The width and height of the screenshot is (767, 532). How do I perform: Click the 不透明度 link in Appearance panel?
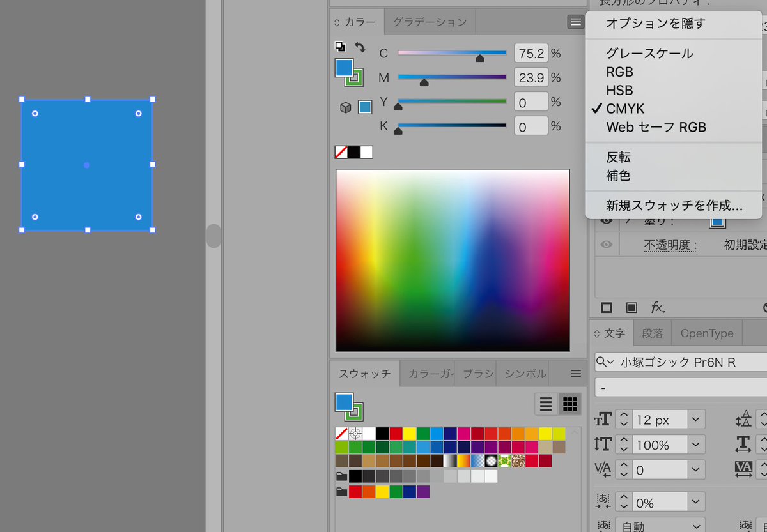click(670, 245)
